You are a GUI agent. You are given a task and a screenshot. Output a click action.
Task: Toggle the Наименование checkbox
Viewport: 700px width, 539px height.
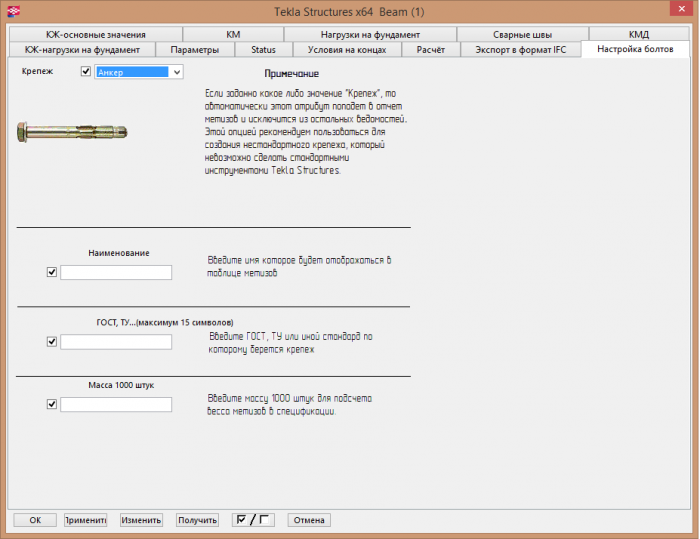[52, 272]
